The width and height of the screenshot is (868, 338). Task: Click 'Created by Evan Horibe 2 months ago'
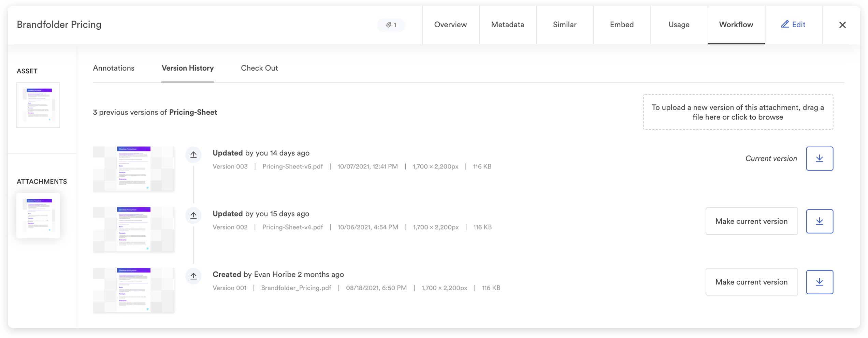point(278,275)
